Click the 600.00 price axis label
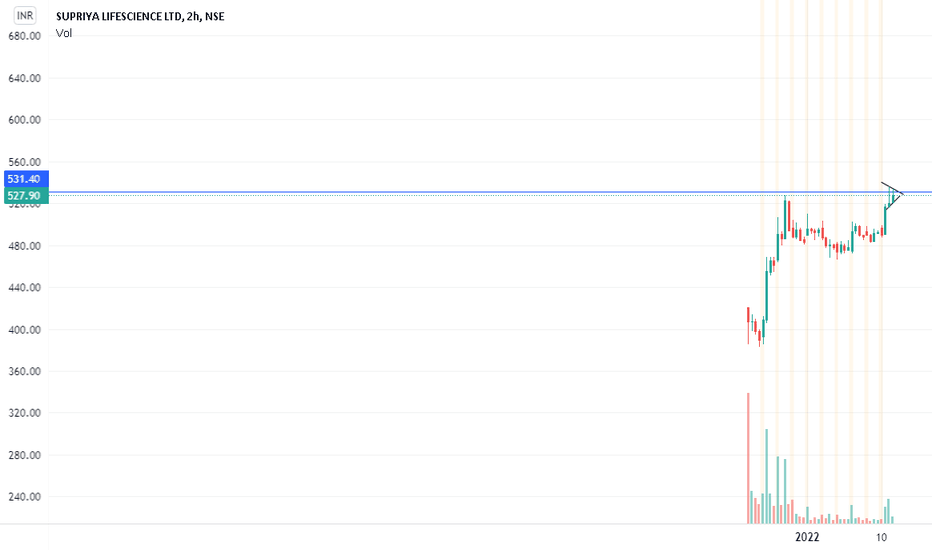The image size is (932, 550). (24, 120)
